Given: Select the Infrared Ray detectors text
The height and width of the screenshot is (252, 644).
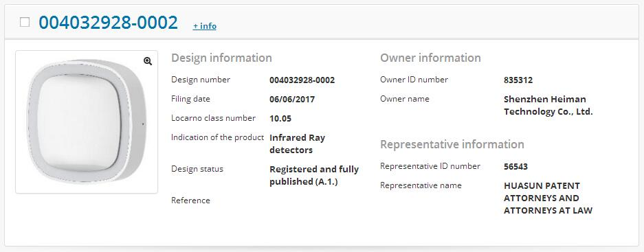Looking at the screenshot, I should (297, 144).
